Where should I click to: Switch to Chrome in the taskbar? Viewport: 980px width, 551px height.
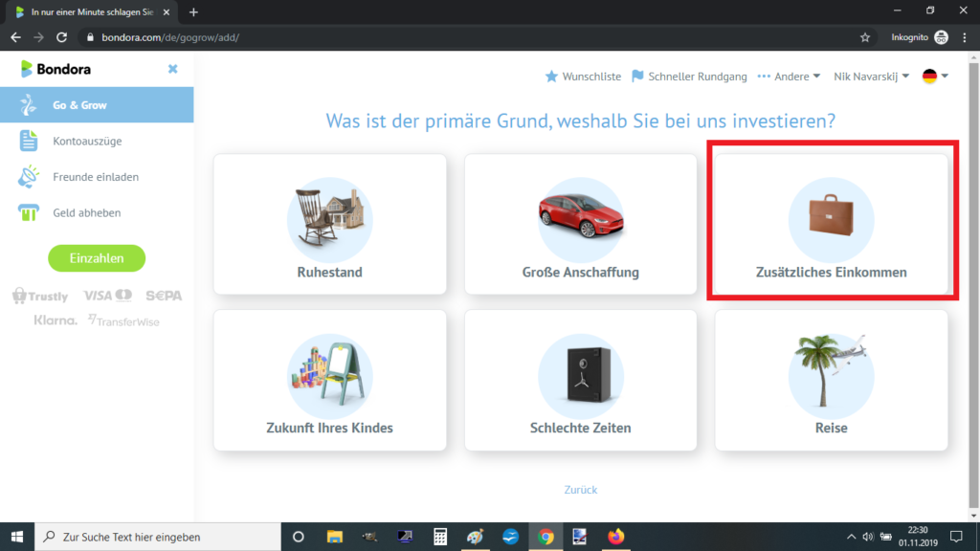[546, 537]
